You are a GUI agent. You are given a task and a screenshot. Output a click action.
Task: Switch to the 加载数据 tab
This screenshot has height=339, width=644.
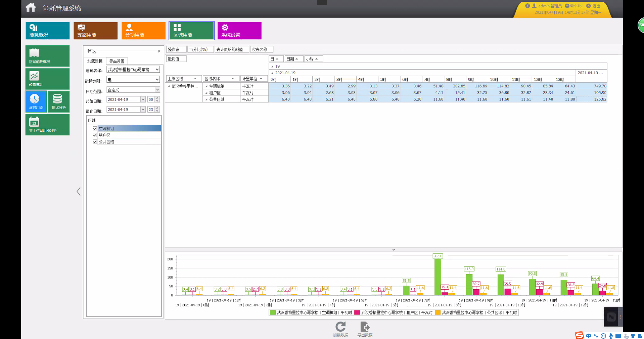pos(95,61)
